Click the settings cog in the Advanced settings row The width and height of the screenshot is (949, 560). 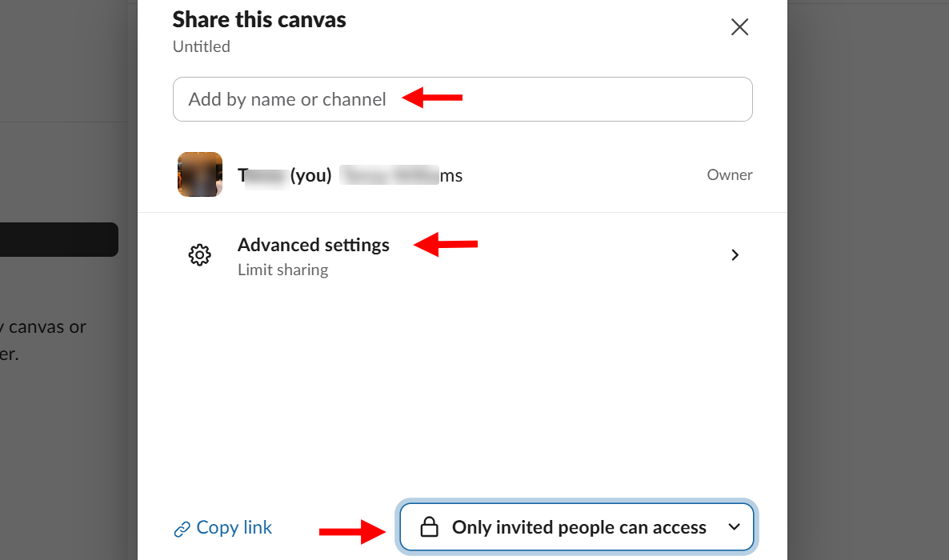(x=199, y=254)
